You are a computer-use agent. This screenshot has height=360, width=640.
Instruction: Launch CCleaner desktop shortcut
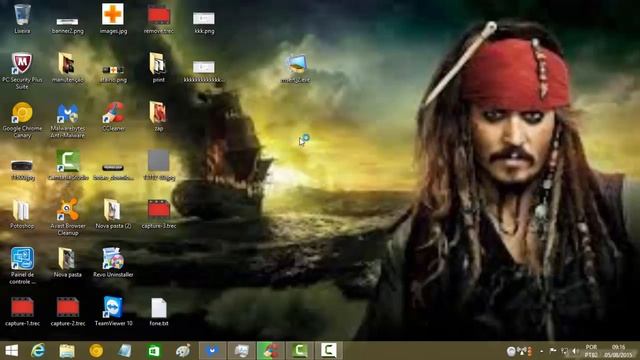pos(113,116)
